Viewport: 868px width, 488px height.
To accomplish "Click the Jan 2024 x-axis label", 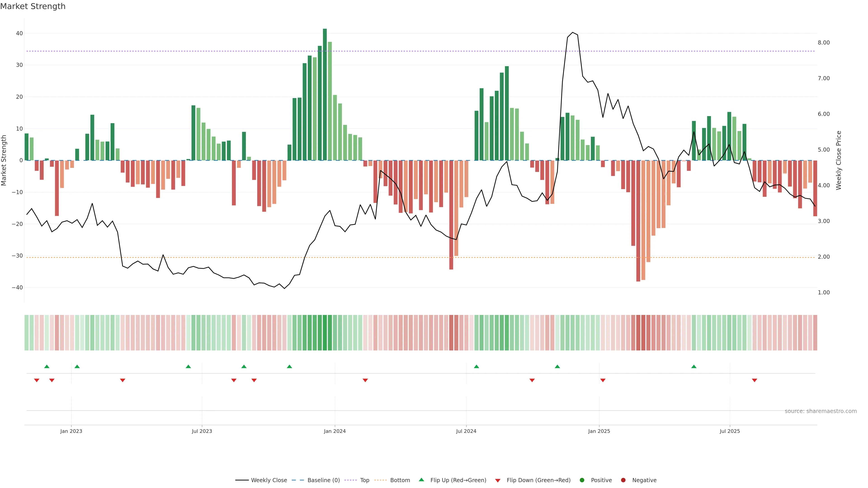I will pyautogui.click(x=335, y=431).
